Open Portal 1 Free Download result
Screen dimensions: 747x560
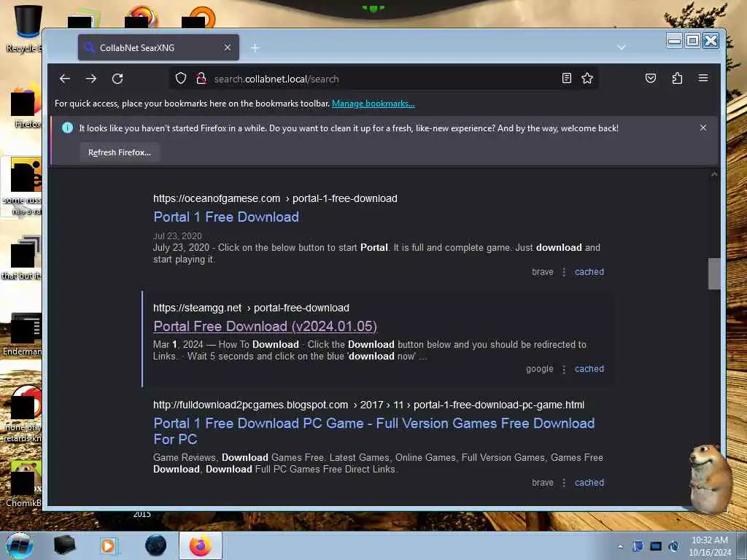(x=226, y=217)
